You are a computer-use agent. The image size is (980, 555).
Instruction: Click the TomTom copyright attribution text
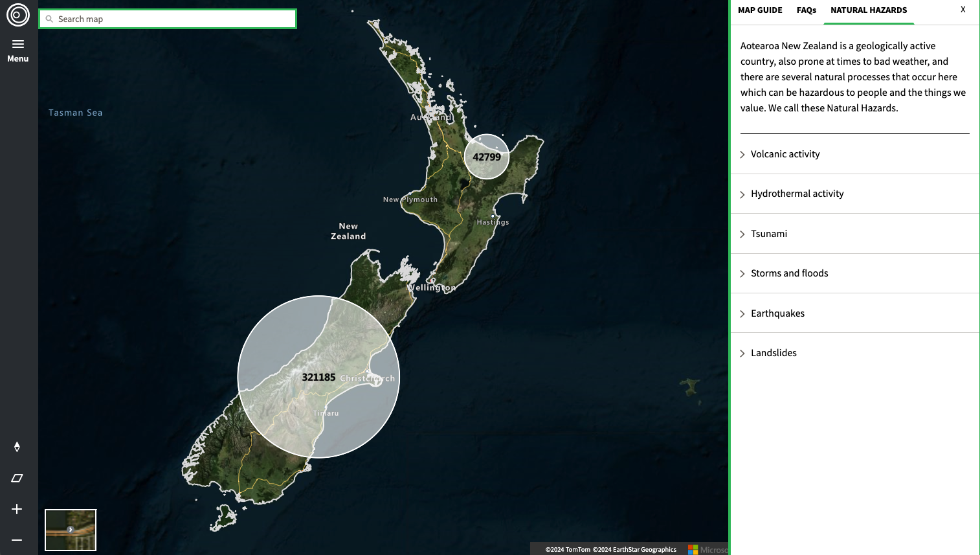pos(568,550)
